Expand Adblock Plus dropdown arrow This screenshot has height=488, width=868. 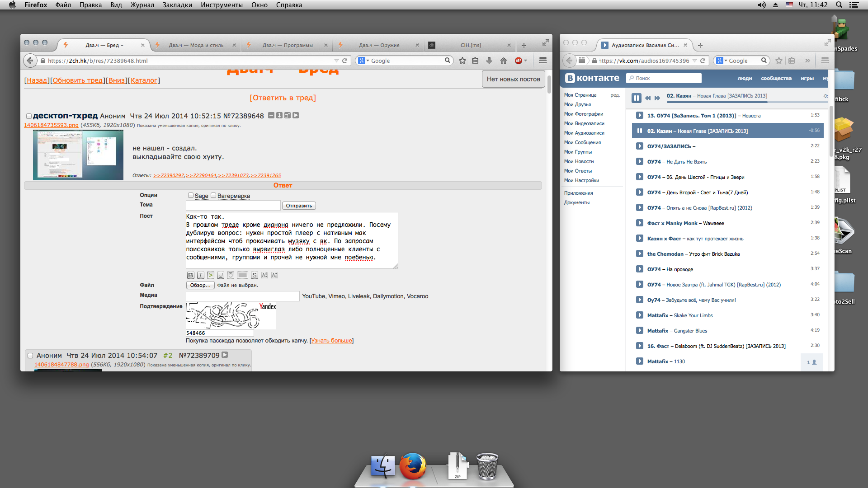click(x=525, y=61)
